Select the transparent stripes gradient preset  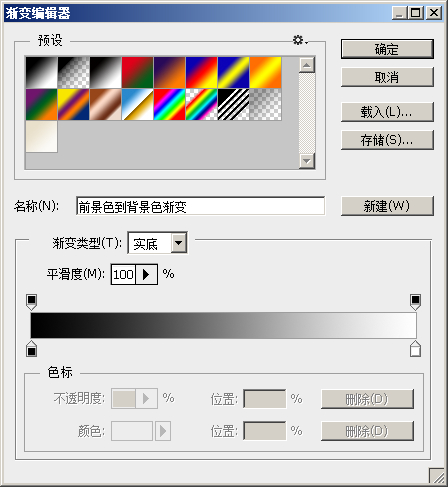click(234, 105)
